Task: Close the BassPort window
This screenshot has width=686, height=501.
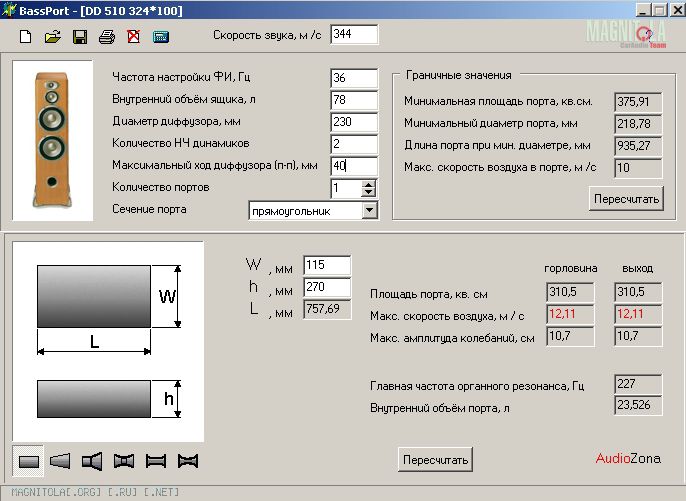Action: (678, 10)
